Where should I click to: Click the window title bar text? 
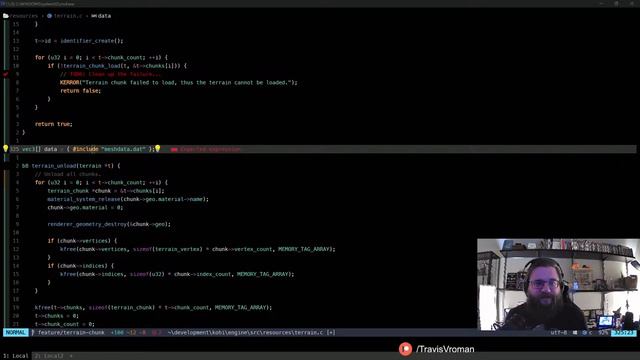pyautogui.click(x=39, y=3)
